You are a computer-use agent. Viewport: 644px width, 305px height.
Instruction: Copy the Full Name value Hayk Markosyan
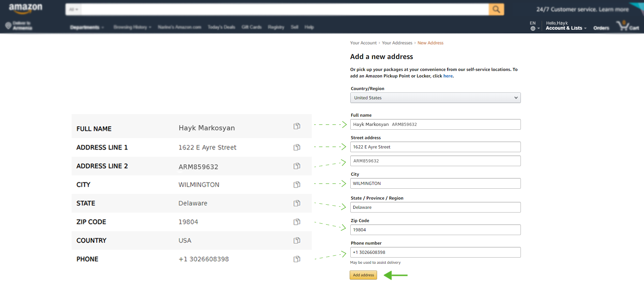tap(297, 126)
